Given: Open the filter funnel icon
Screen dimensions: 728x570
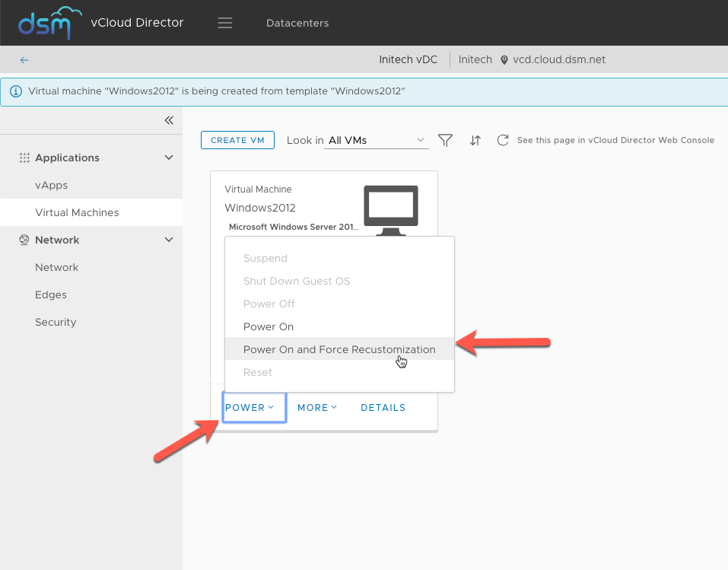Looking at the screenshot, I should [445, 140].
